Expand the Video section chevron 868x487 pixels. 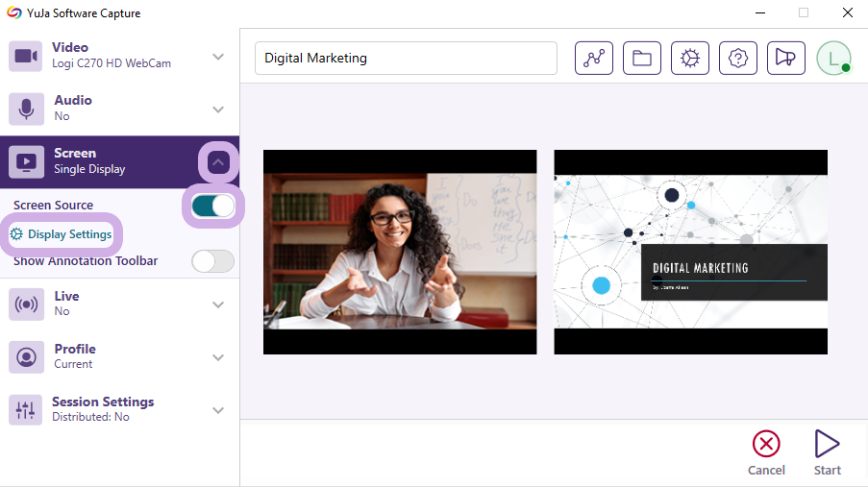[218, 57]
